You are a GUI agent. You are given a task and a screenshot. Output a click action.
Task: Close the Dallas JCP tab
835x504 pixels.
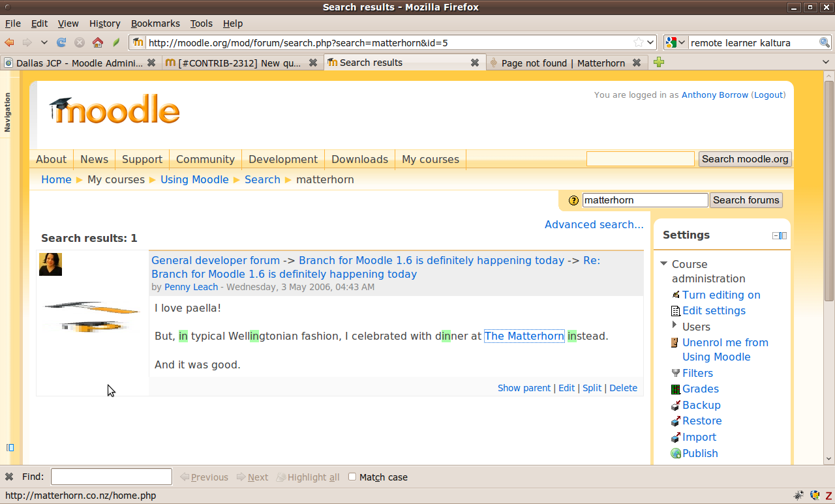pos(151,63)
